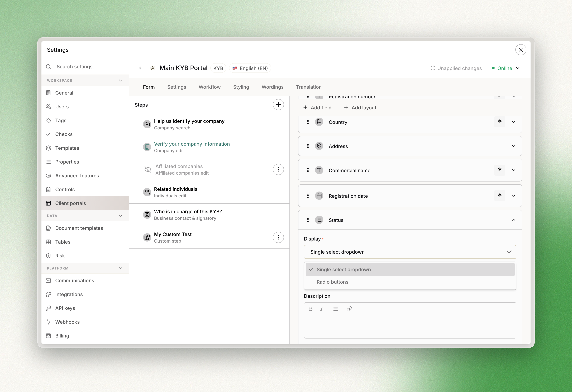Viewport: 572px width, 392px height.
Task: Switch to the Workflow tab
Action: (209, 87)
